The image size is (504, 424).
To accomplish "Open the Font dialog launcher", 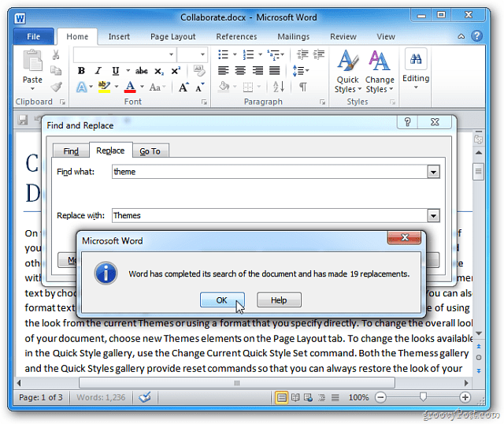I will tap(204, 102).
